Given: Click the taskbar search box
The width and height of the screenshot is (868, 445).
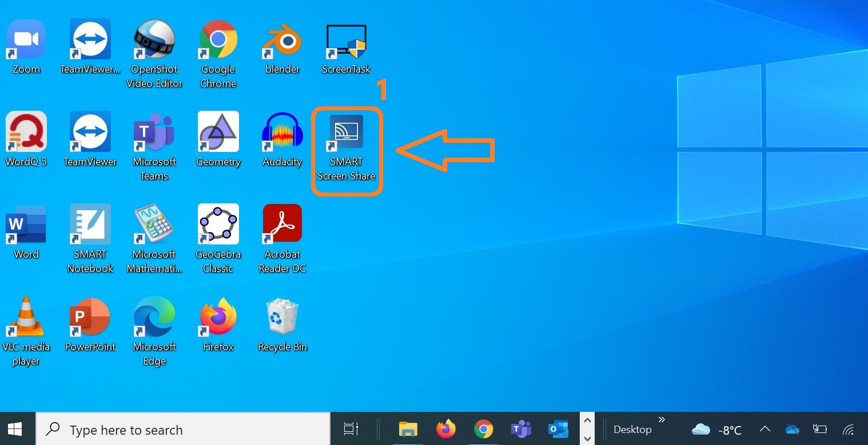Looking at the screenshot, I should tap(183, 430).
